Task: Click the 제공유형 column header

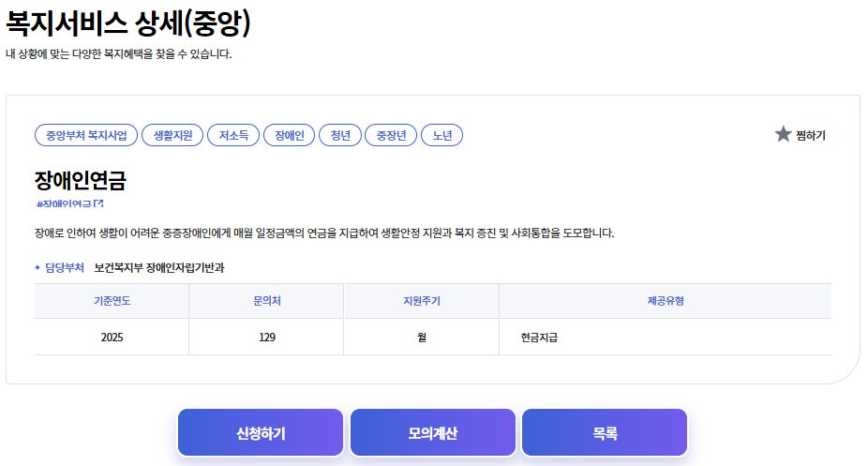Action: [x=665, y=301]
